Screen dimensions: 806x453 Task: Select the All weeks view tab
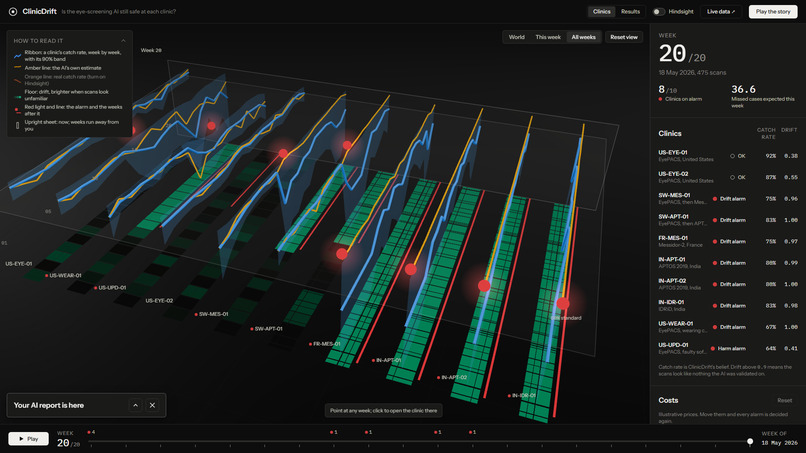(583, 37)
